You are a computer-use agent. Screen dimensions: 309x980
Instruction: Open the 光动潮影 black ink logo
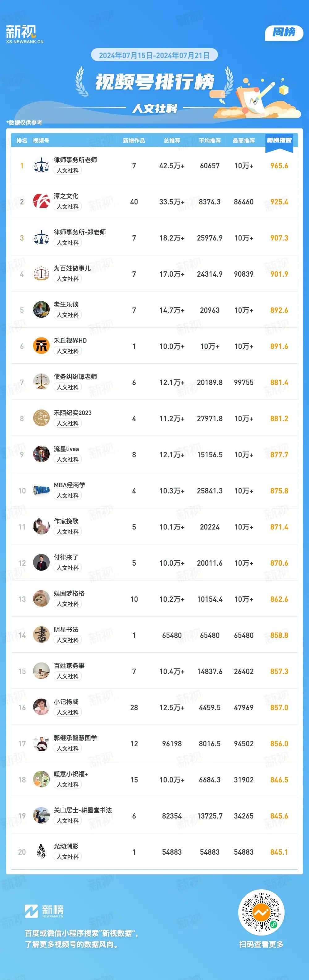(41, 852)
